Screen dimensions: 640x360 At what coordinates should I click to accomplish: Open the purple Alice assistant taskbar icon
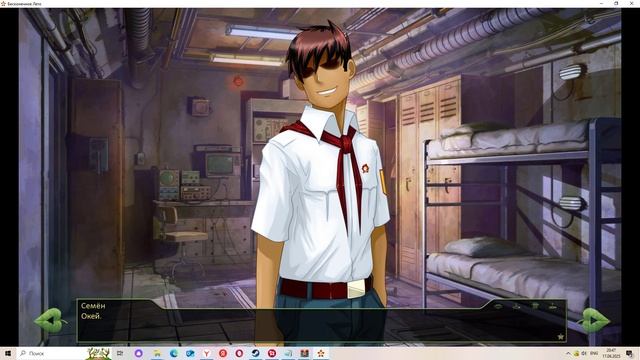(x=138, y=353)
